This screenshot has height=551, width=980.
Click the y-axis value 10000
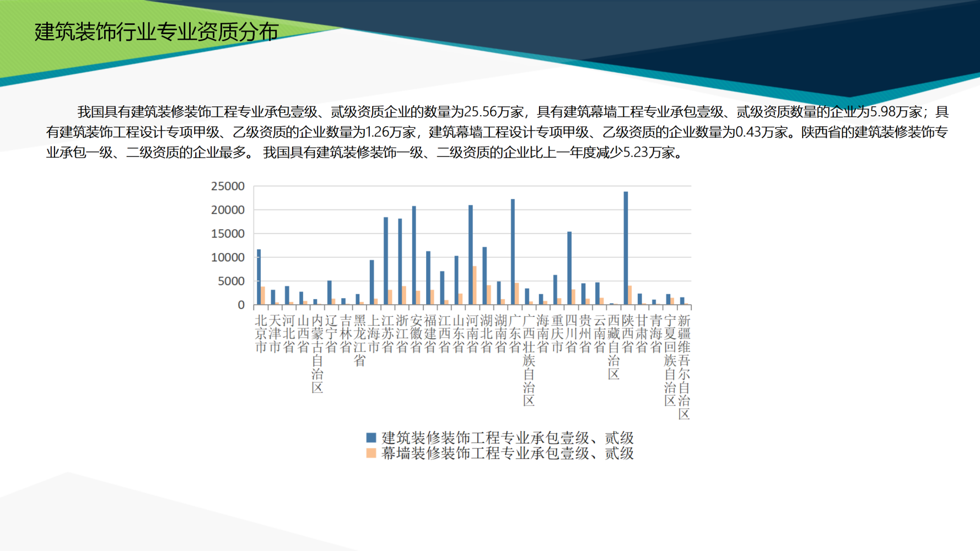coord(228,257)
